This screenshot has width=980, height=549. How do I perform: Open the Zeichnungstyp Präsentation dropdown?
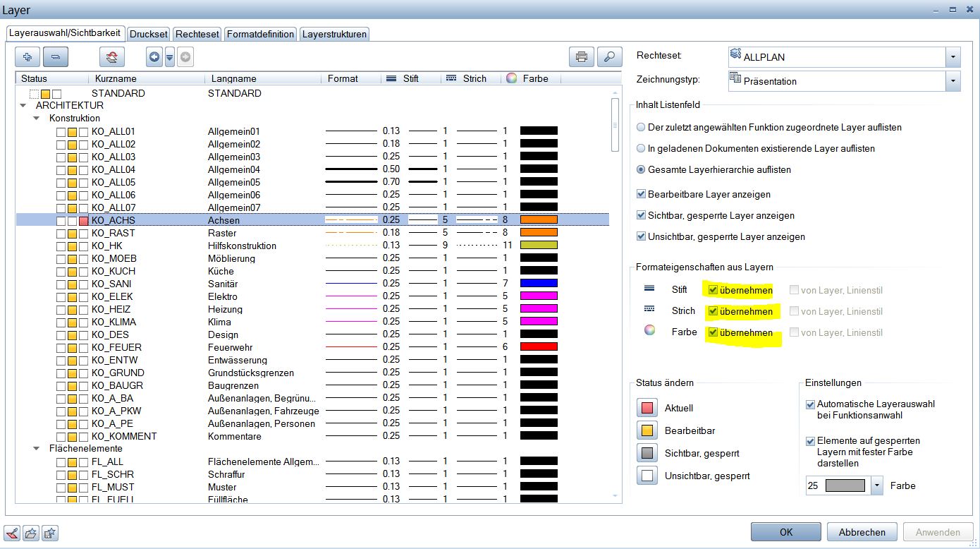pos(953,81)
